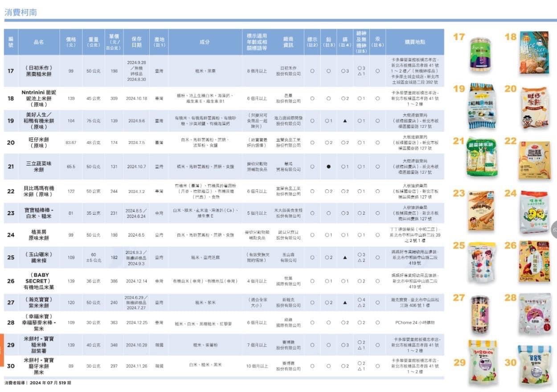
Task: Open product photo number 18
Action: coord(534,53)
